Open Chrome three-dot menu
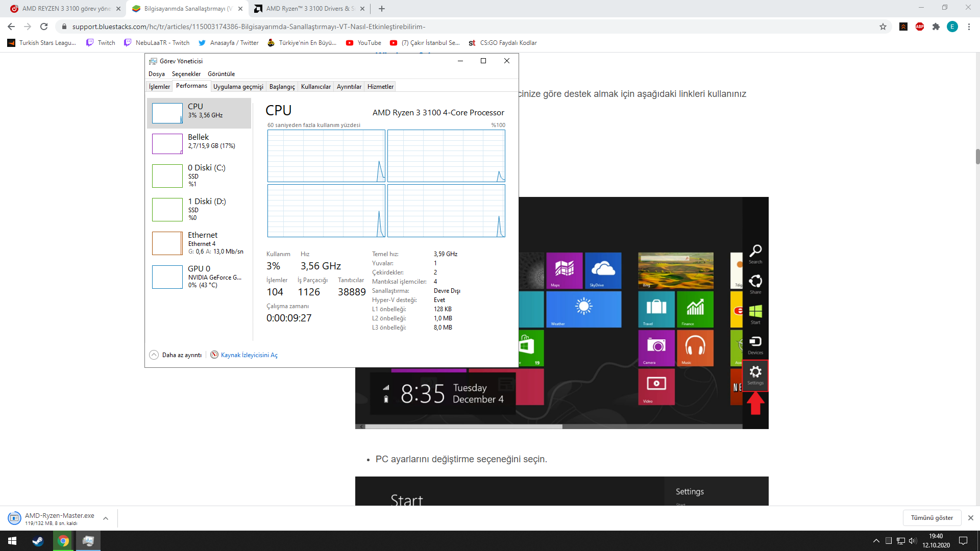 969,27
